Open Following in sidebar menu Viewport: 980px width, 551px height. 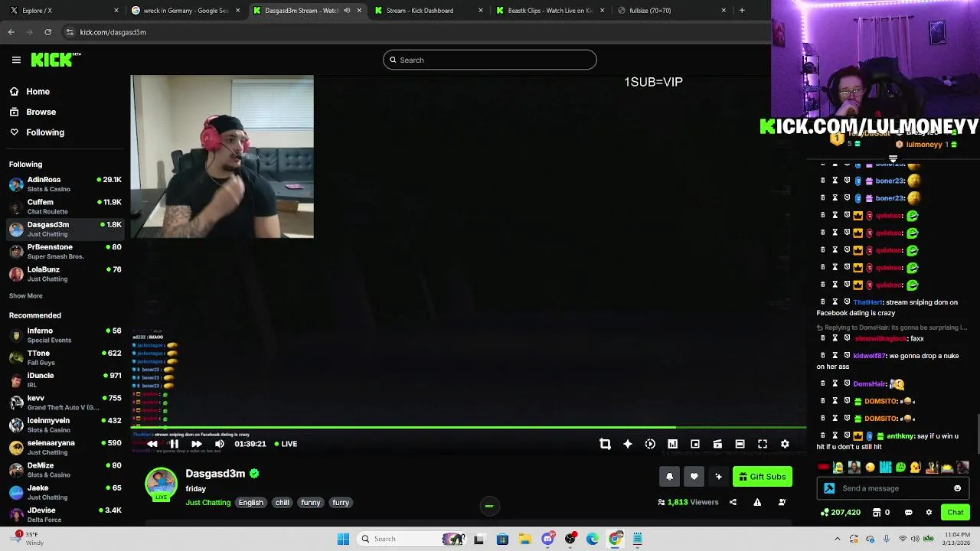point(37,132)
